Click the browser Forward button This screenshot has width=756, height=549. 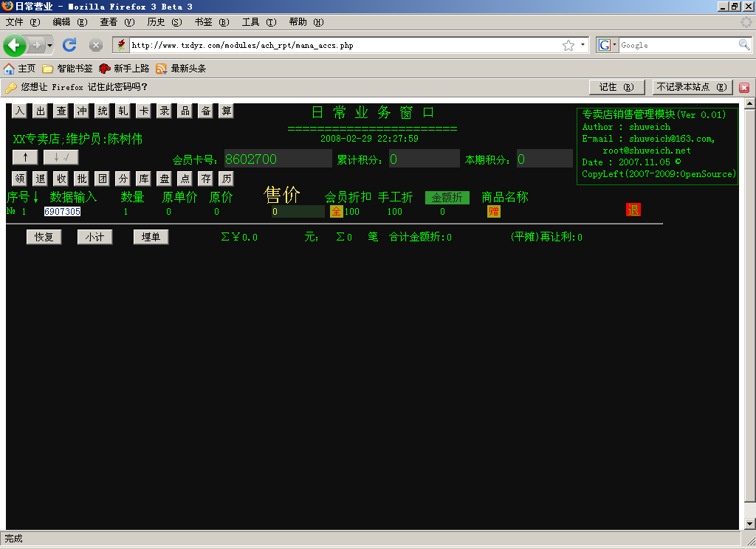(37, 45)
